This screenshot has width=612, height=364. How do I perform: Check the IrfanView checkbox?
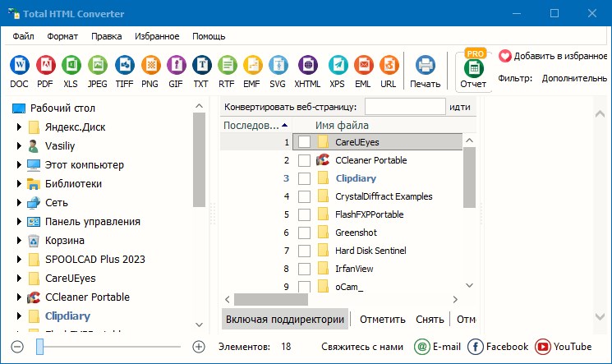304,269
